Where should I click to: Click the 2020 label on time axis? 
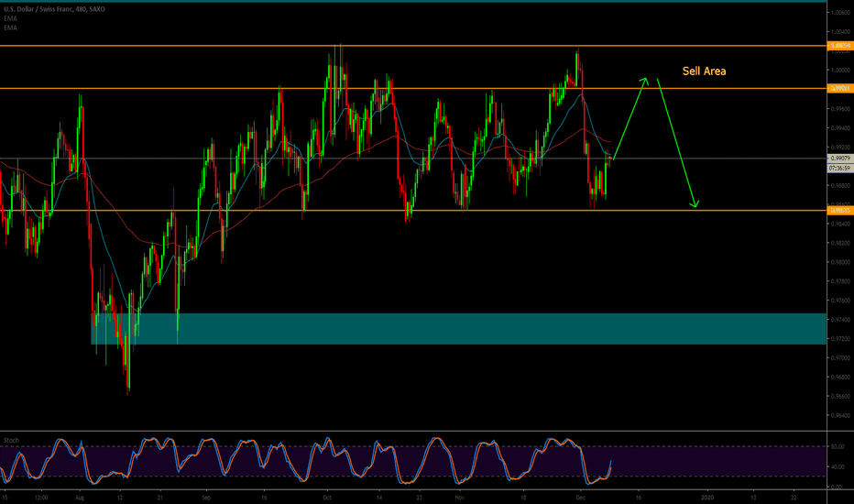click(x=706, y=496)
